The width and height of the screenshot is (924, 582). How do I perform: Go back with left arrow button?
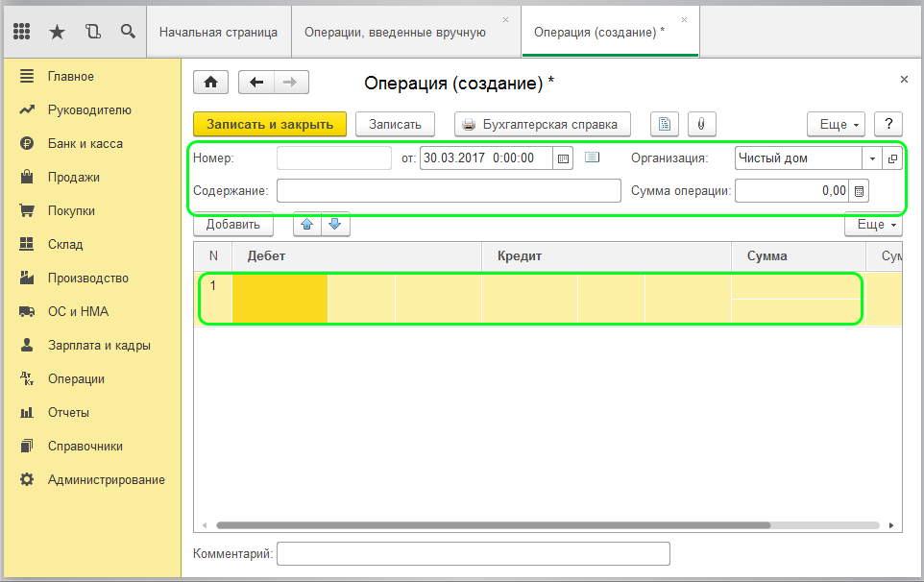(256, 83)
